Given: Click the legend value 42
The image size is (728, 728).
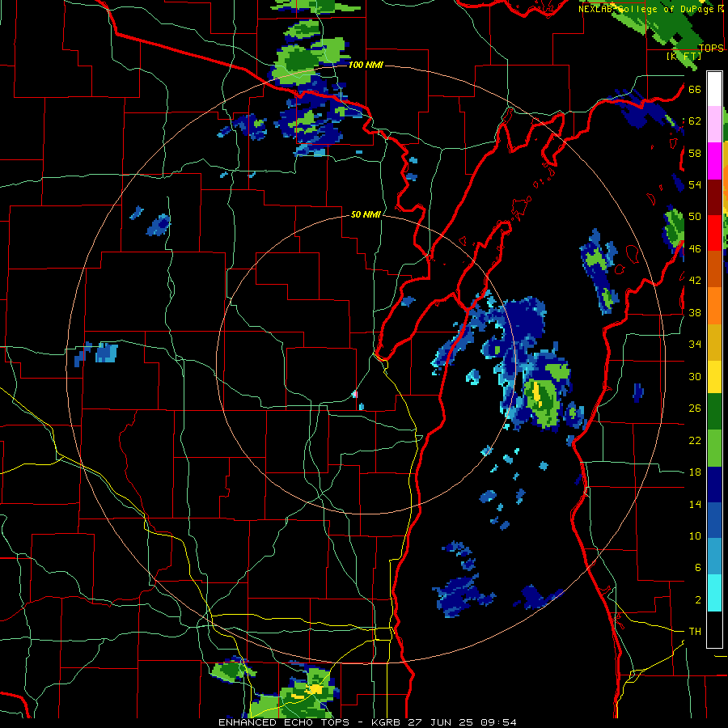Looking at the screenshot, I should point(695,281).
